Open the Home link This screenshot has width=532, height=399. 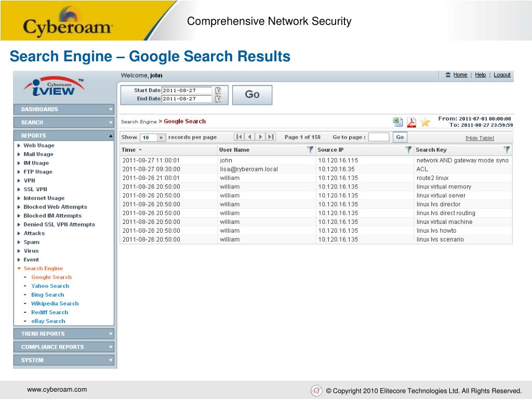point(460,75)
